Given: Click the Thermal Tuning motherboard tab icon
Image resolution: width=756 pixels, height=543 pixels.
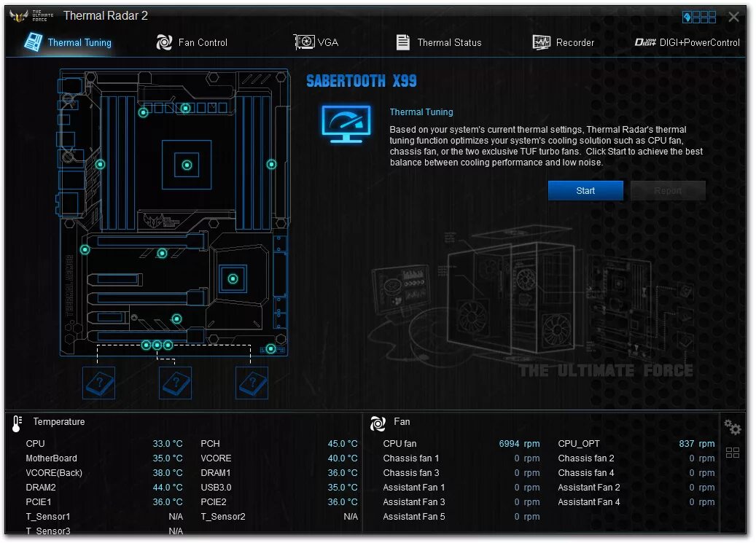Looking at the screenshot, I should coord(34,42).
